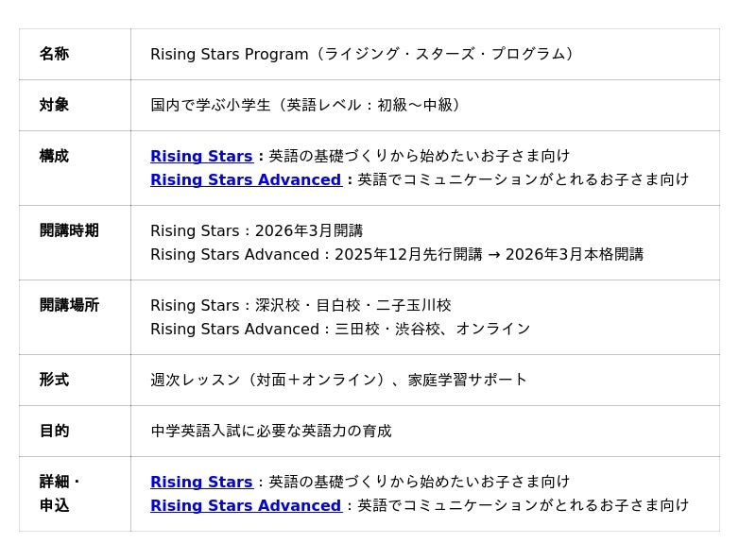The width and height of the screenshot is (756, 560).
Task: Click the Rising Stars：2026年3月開講 line
Action: (x=257, y=230)
